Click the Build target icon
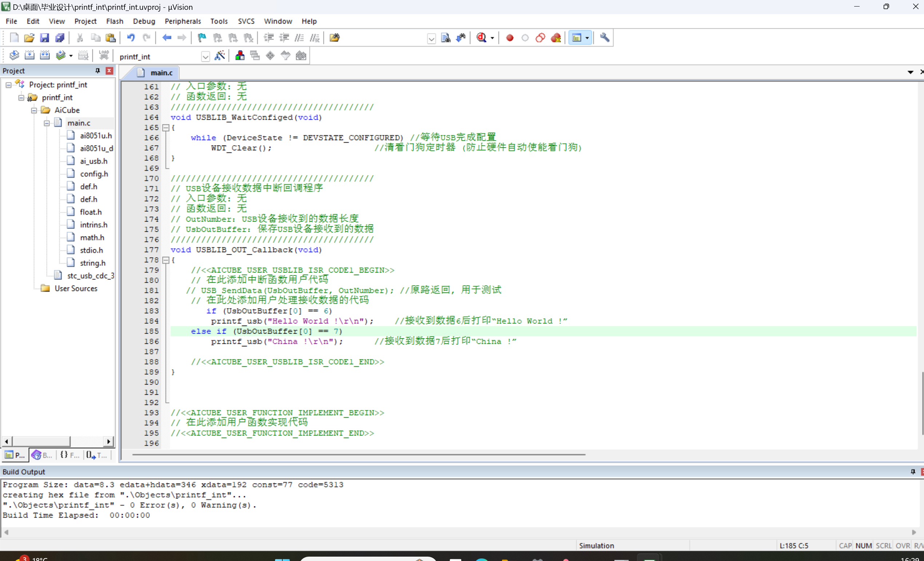Screen dimensions: 924x561 (29, 56)
